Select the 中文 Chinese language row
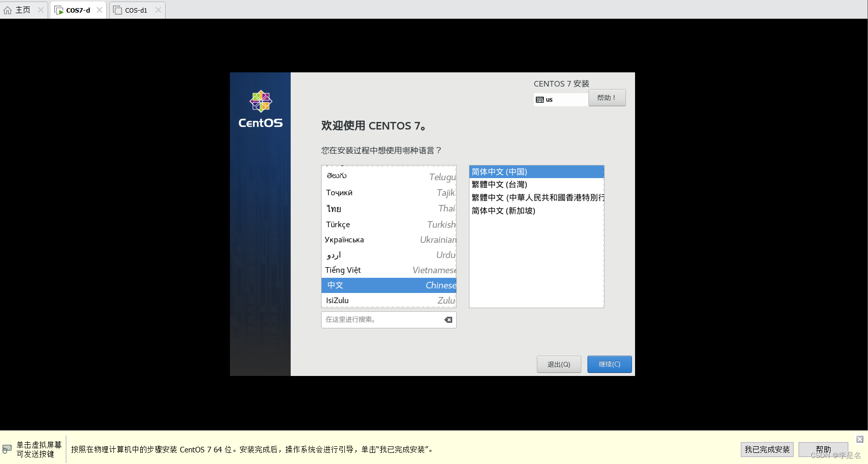 [x=389, y=285]
